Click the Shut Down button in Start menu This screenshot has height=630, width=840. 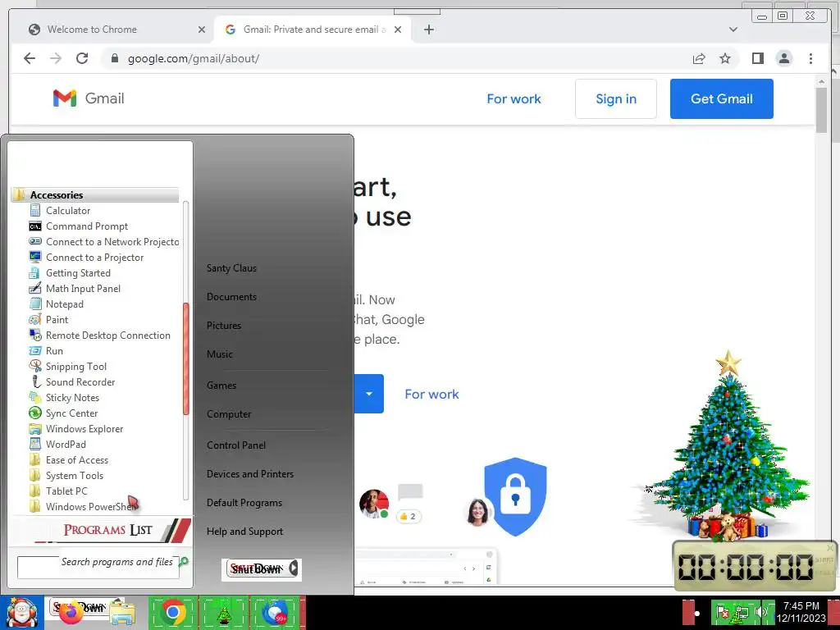[x=256, y=569]
